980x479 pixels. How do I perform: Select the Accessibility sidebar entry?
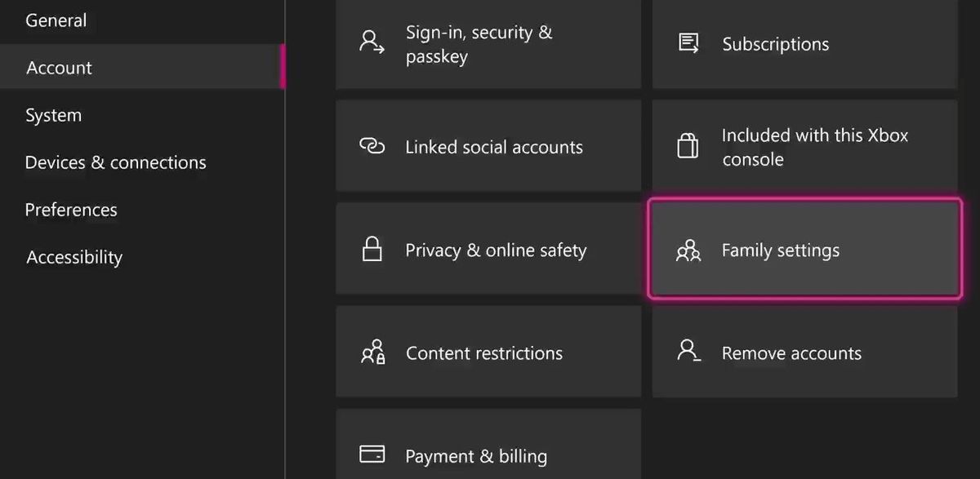pos(74,257)
